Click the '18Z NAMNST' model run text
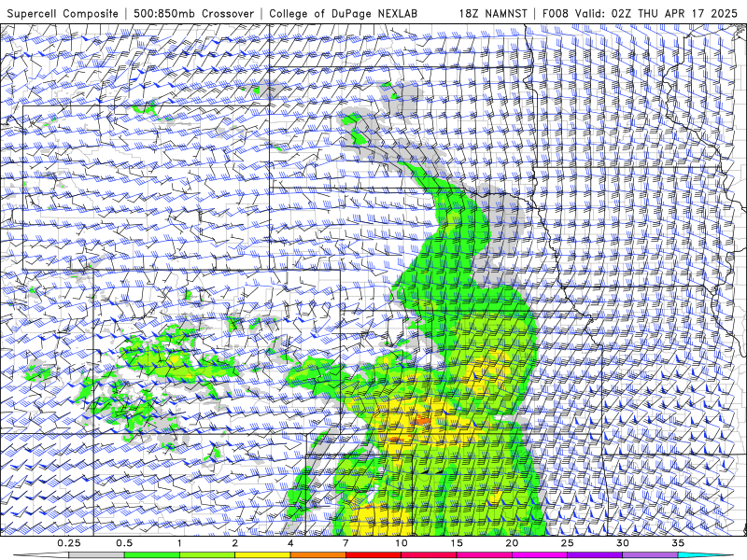Screen dimensions: 747x560 click(493, 14)
